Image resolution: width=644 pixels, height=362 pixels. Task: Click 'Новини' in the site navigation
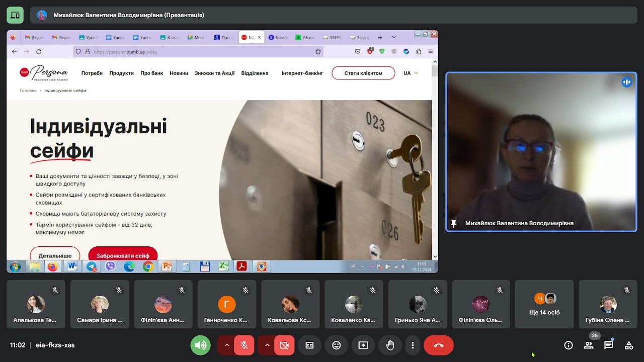pos(179,73)
